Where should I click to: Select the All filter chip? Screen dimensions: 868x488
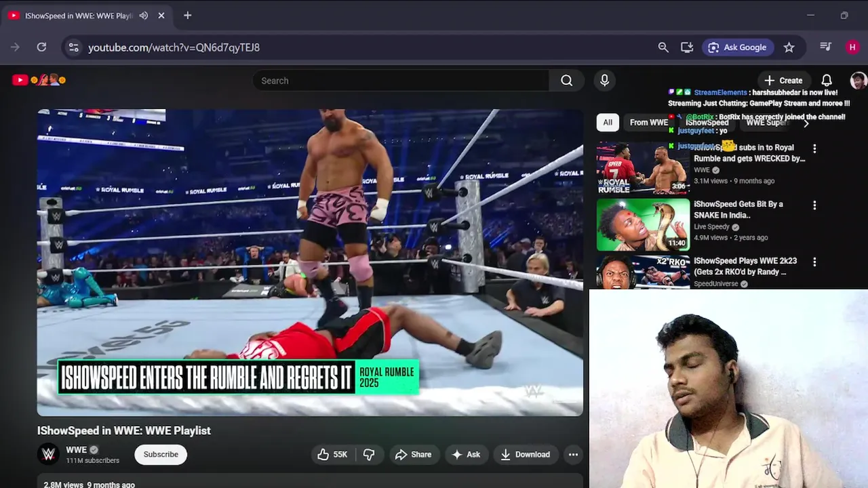point(608,122)
